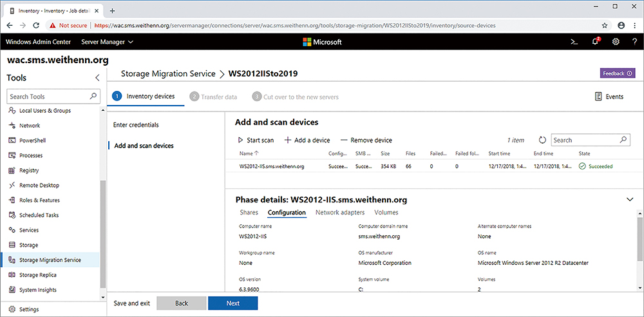The width and height of the screenshot is (644, 317).
Task: Go to step 3 Cut over to new servers
Action: [x=296, y=97]
